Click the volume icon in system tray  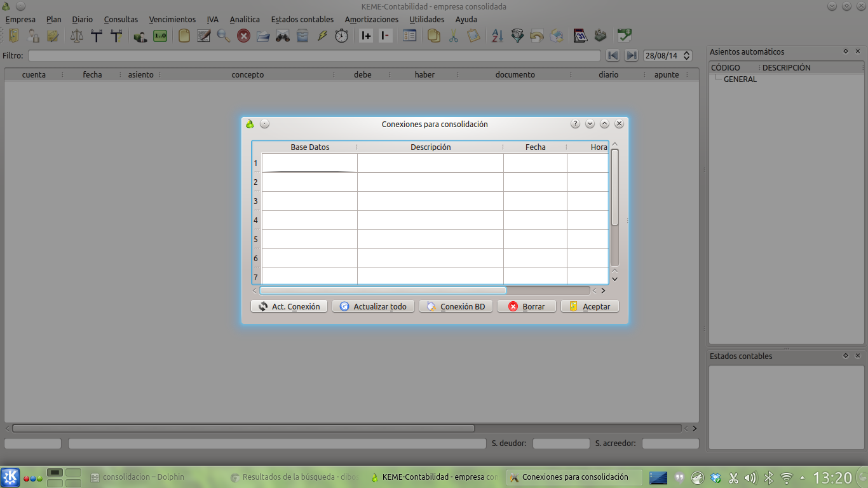750,478
